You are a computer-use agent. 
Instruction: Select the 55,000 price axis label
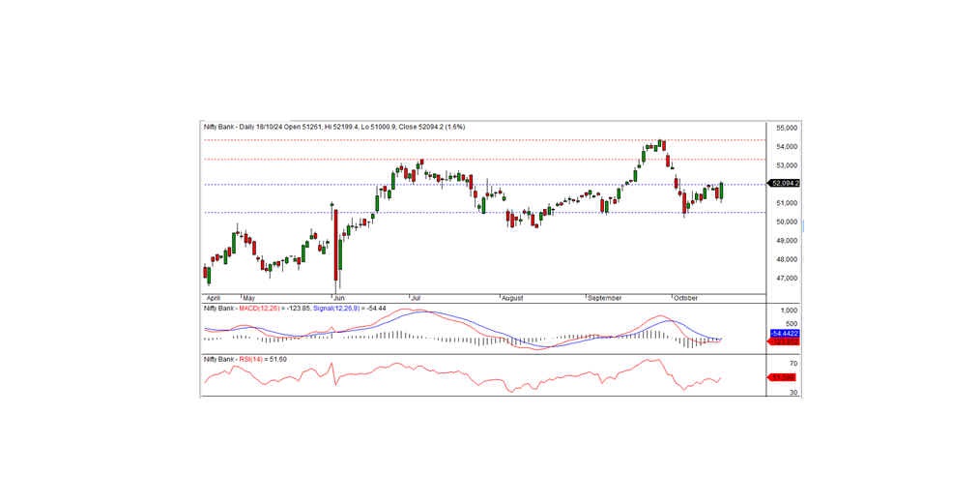pos(787,128)
